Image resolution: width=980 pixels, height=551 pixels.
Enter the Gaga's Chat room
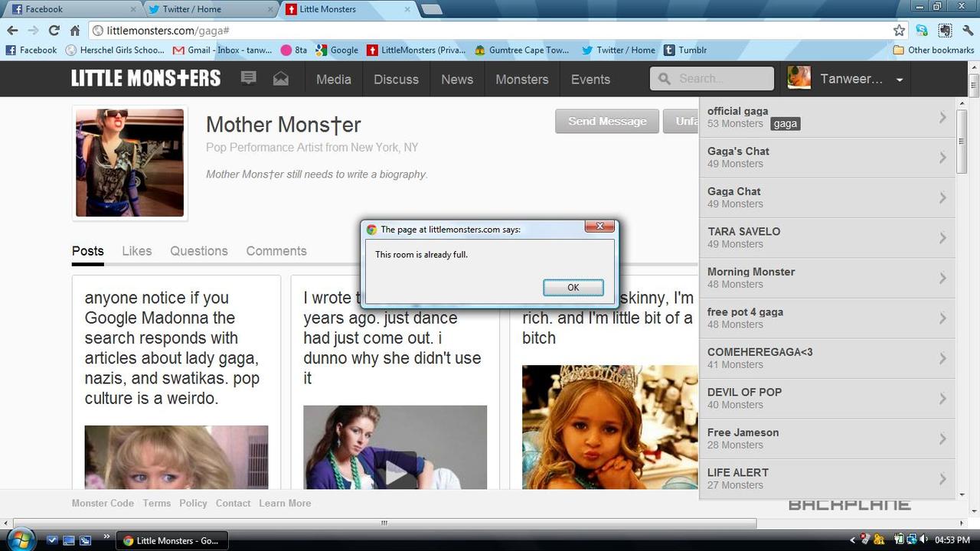(x=828, y=158)
